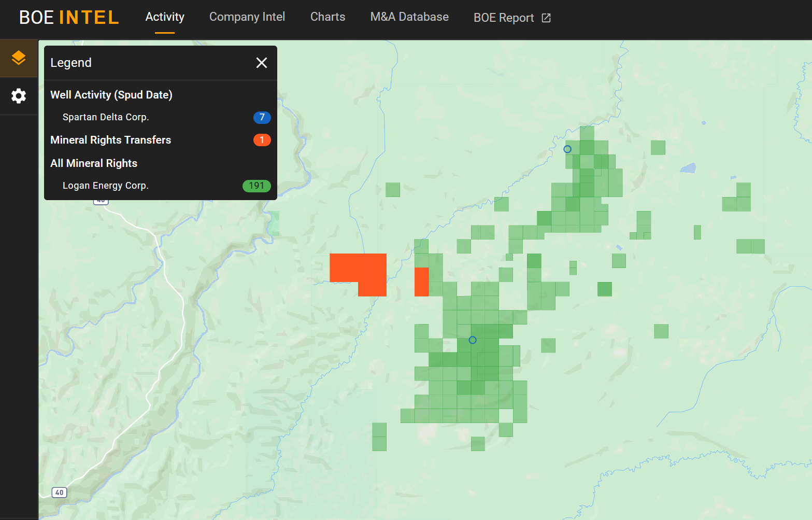Image resolution: width=812 pixels, height=520 pixels.
Task: Close the Legend panel
Action: [x=262, y=63]
